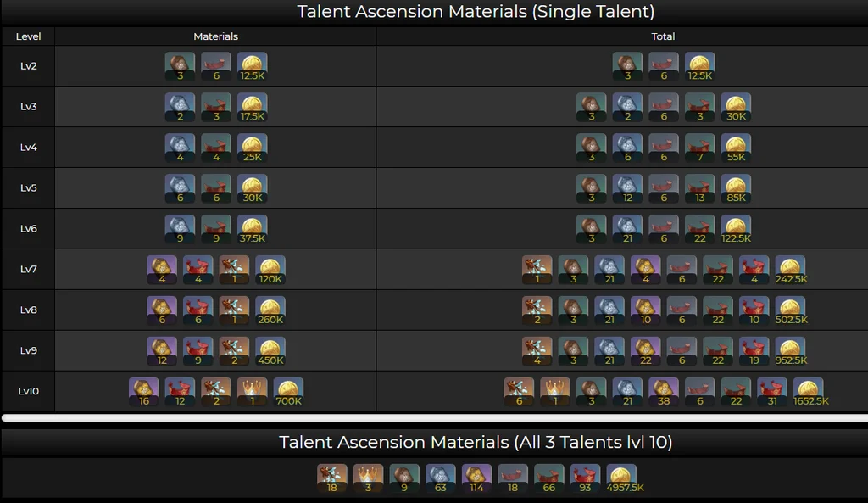Select the Lv3 Total Mora 30K icon
This screenshot has height=503, width=868.
pyautogui.click(x=736, y=107)
